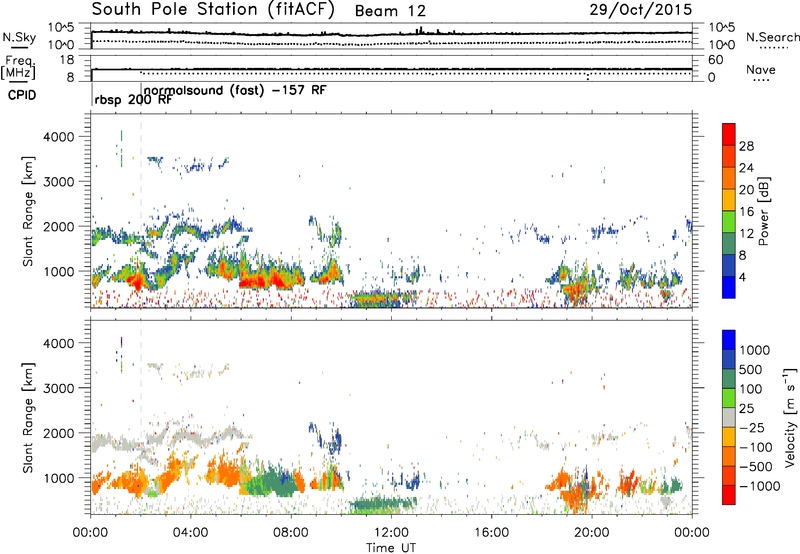Select the '08:00' time tick label

tap(291, 533)
